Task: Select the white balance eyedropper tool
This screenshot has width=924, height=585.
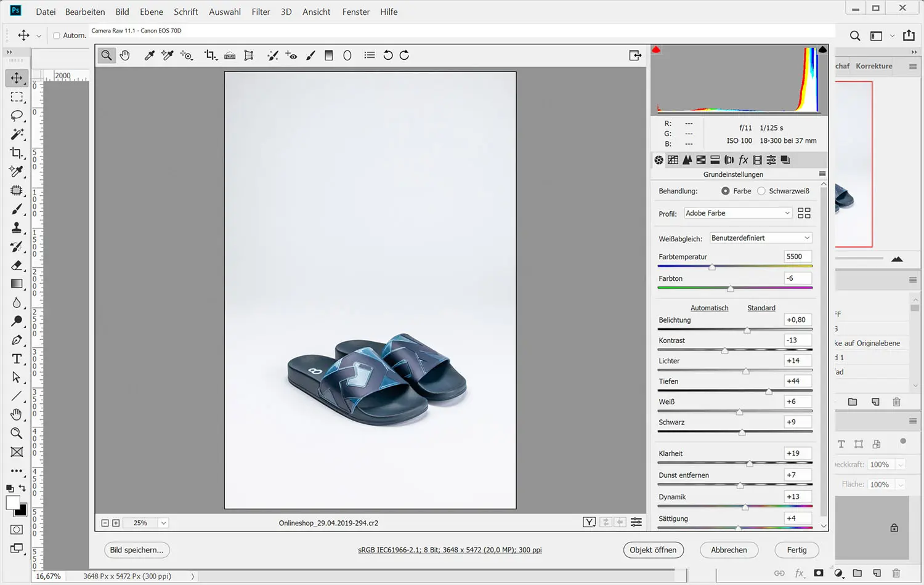Action: (149, 55)
